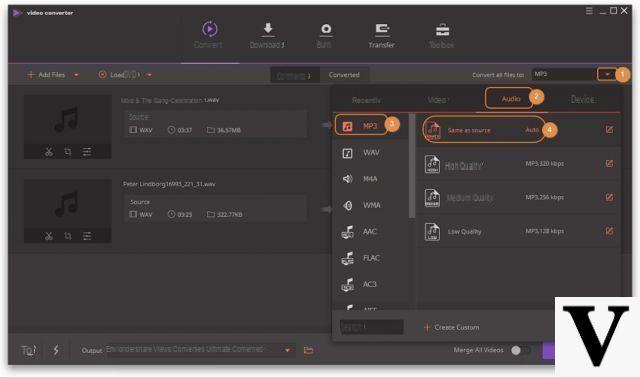Click the Add Files button

(46, 75)
